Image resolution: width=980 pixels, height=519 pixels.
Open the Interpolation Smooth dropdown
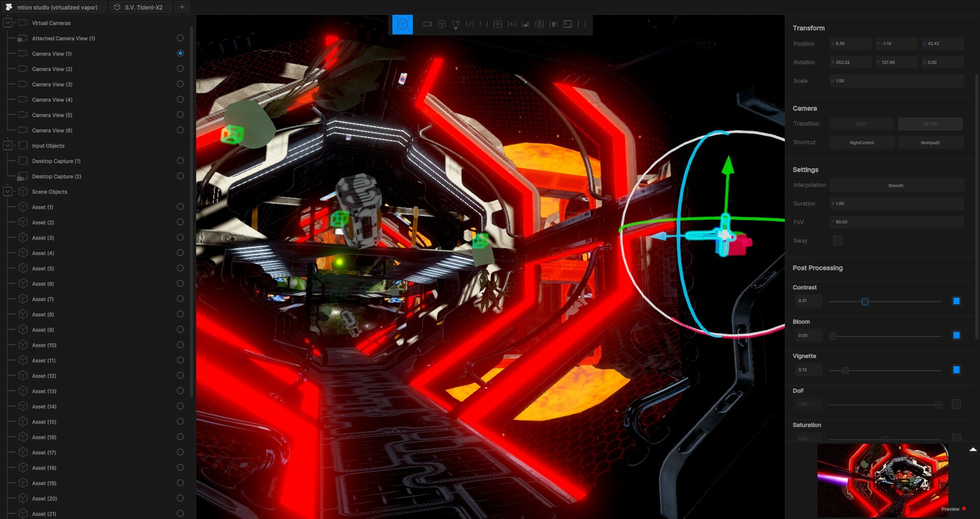[896, 185]
